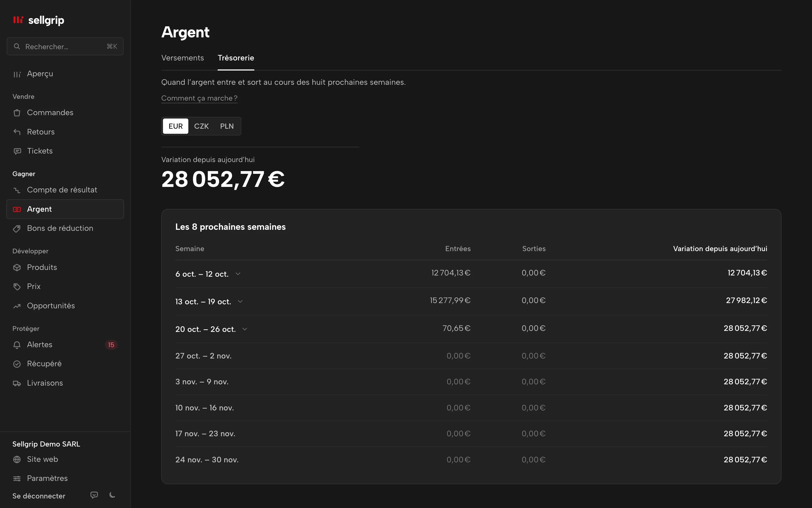Open the feedback chat icon

click(94, 495)
